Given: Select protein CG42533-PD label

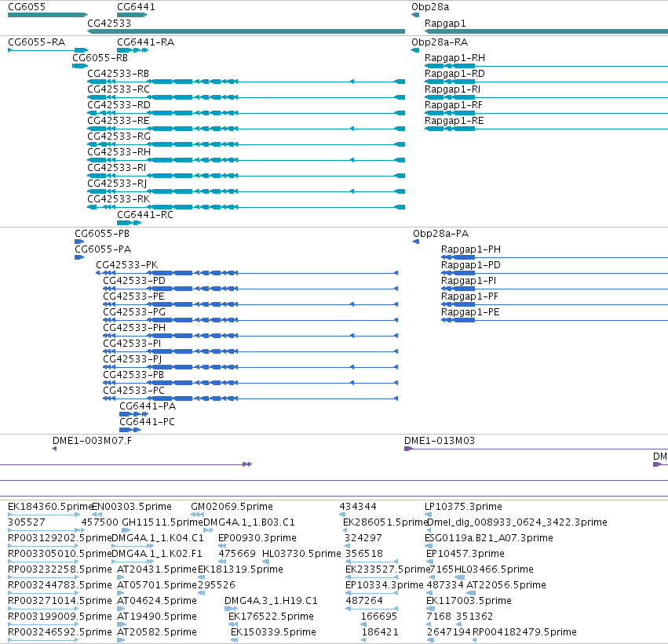Looking at the screenshot, I should [134, 281].
